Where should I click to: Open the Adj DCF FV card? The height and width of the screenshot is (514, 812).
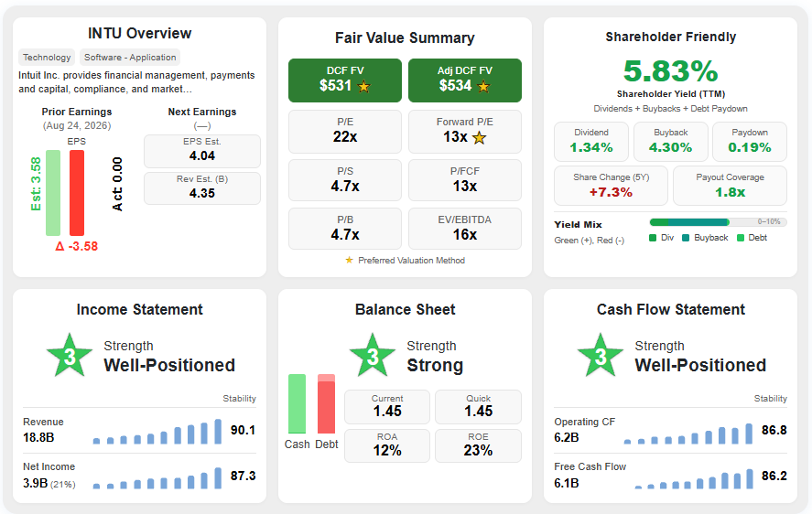465,80
